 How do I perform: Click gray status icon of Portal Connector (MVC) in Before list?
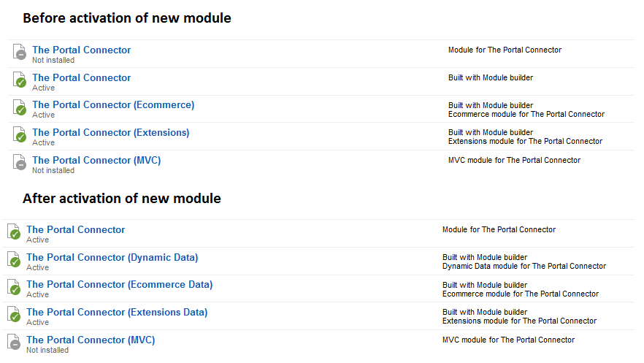(19, 162)
